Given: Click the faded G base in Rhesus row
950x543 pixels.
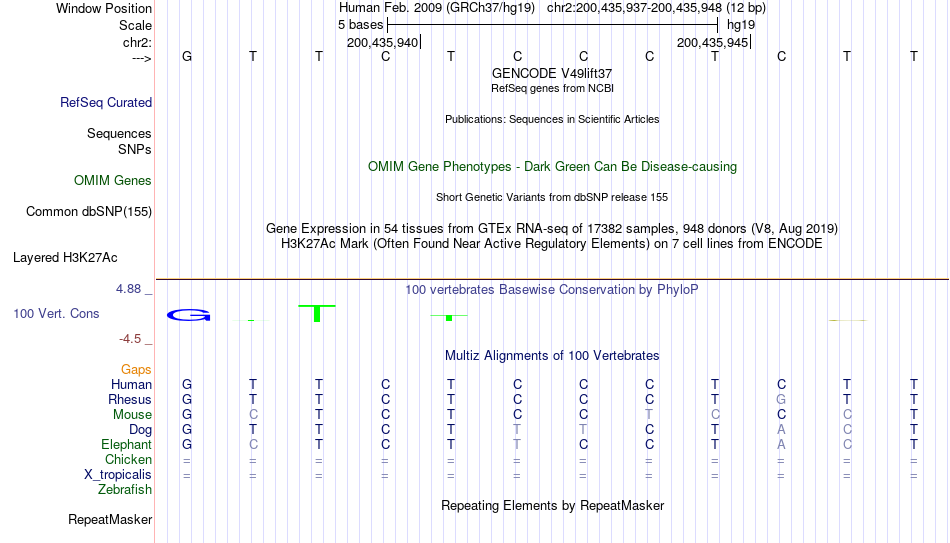Looking at the screenshot, I should pos(782,400).
